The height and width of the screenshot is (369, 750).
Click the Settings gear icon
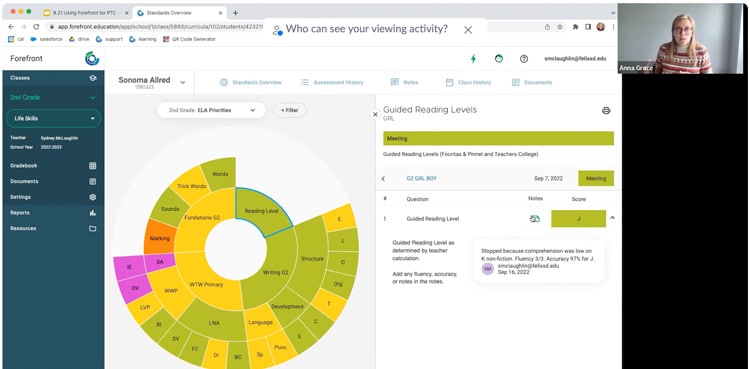coord(93,197)
